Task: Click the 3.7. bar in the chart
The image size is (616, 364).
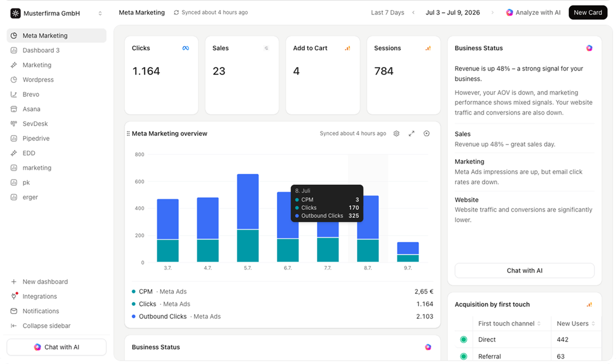Action: [x=168, y=230]
